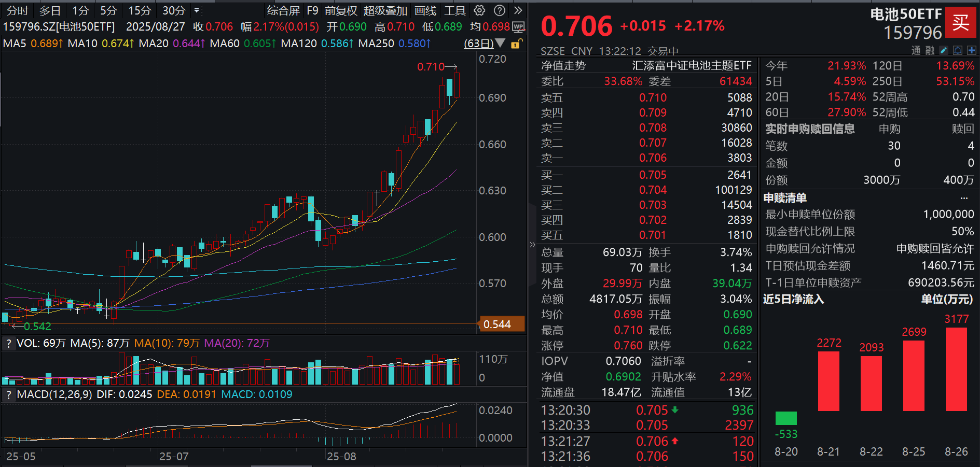The height and width of the screenshot is (467, 980).
Task: Click the pencil edit icon beside 通融
Action: [943, 50]
